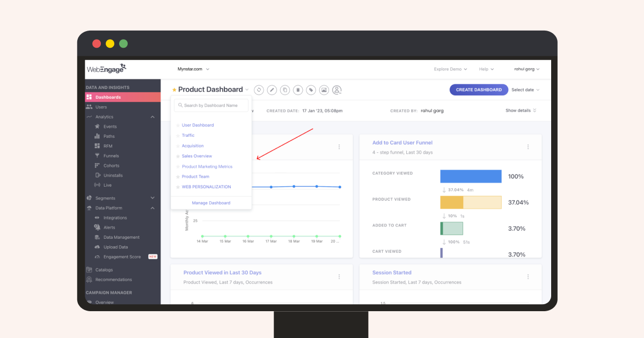Toggle the gold favorite star for Product Dashboard
Screen dimensions: 644x338
(174, 90)
